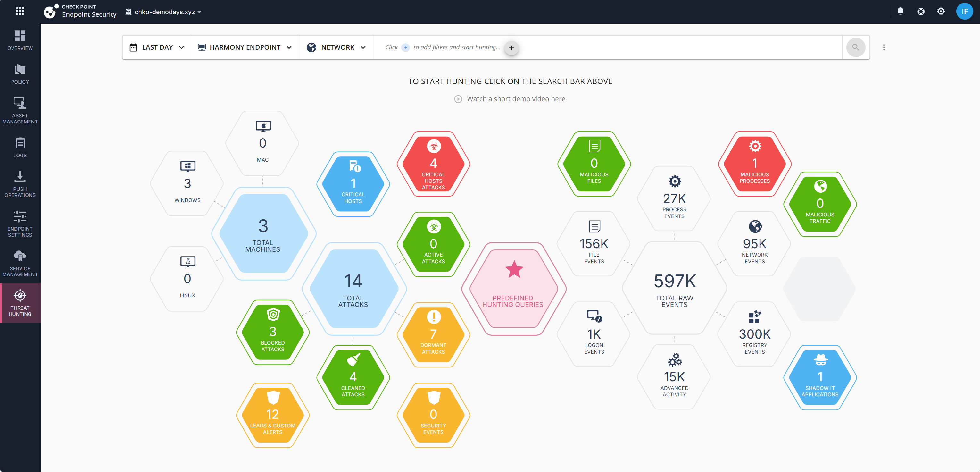Click the hunting filter search field
This screenshot has height=472, width=980.
pos(608,47)
